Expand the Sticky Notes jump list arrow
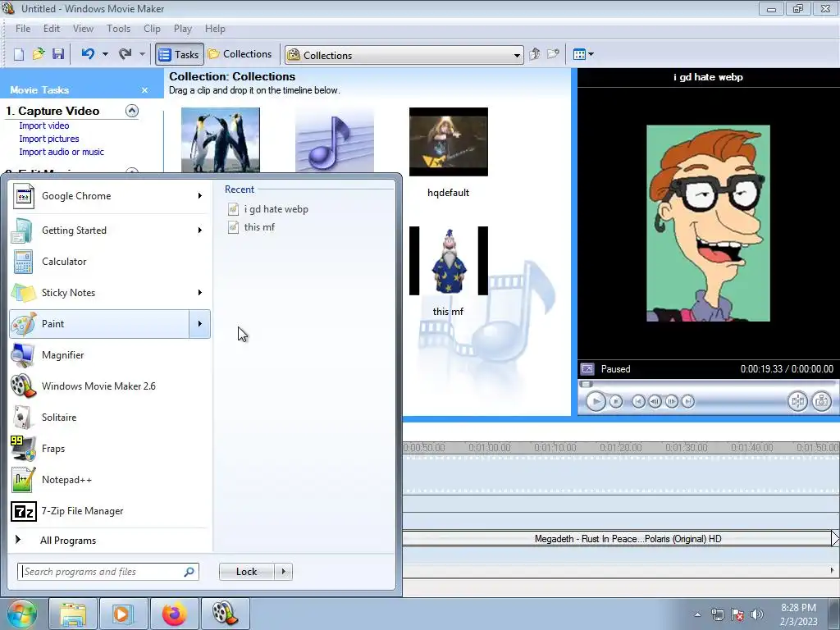 click(200, 293)
